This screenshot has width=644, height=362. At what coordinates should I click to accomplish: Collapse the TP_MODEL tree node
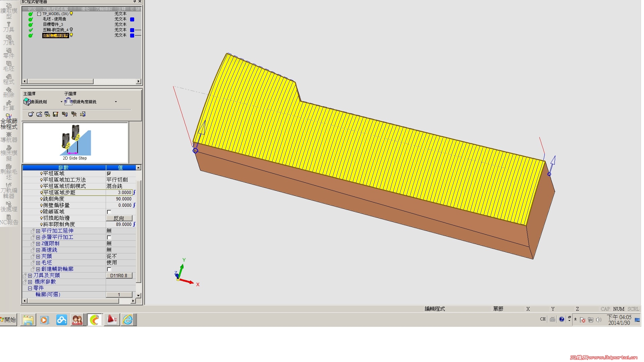(39, 14)
